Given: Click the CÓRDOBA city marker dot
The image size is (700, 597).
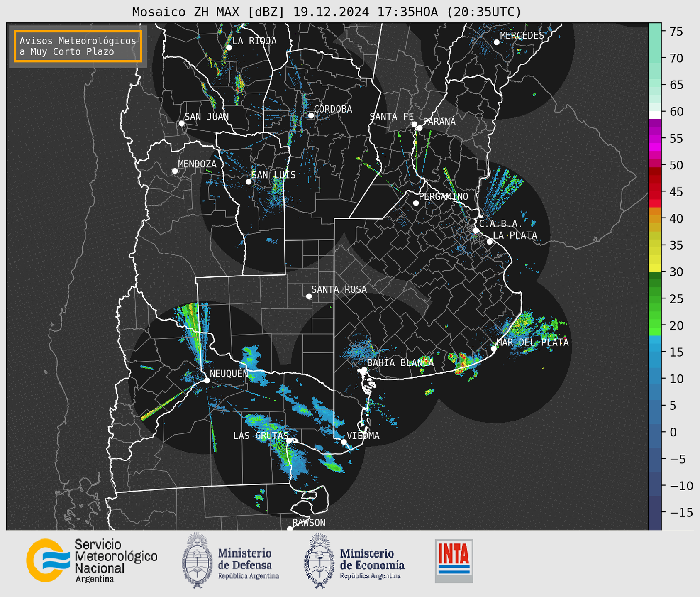Looking at the screenshot, I should click(311, 115).
